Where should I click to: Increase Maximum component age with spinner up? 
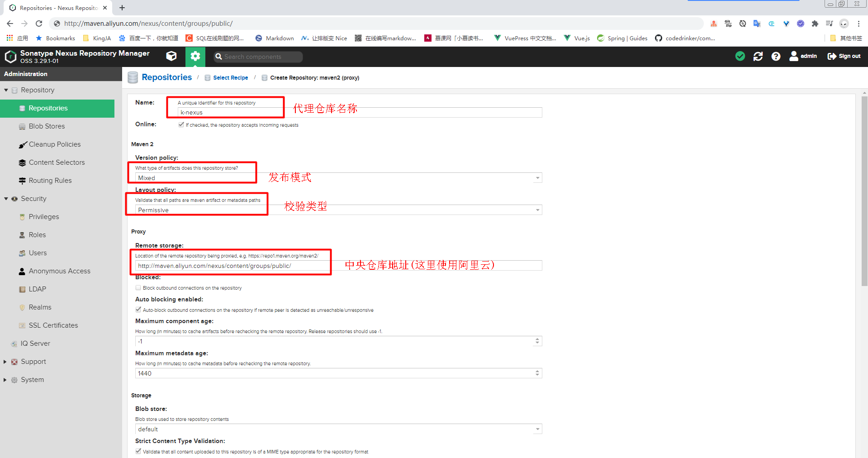coord(537,339)
